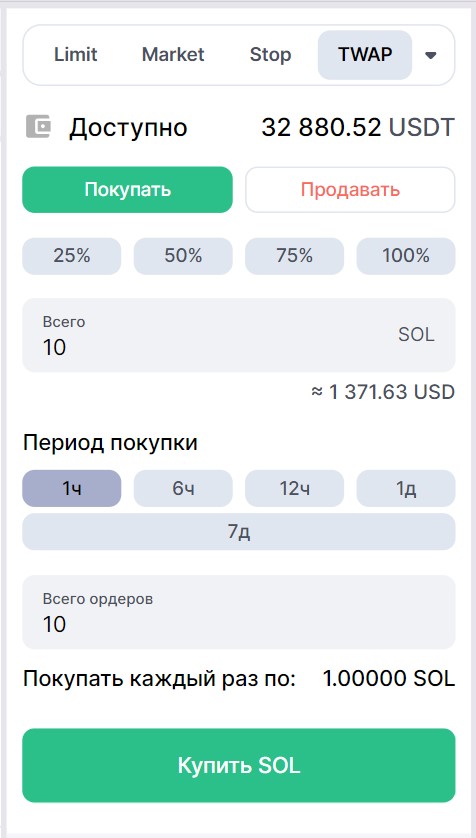
Task: Choose the 75% amount preset
Action: point(294,256)
